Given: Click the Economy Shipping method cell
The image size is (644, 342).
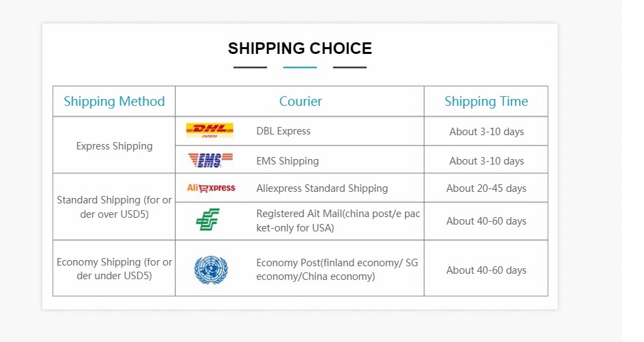Looking at the screenshot, I should tap(114, 268).
